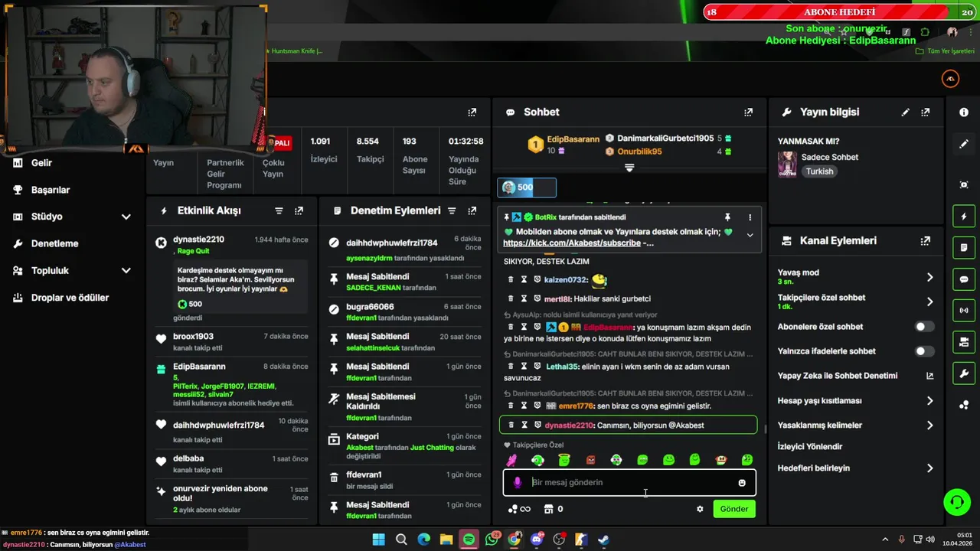The image size is (980, 551).
Task: Open Etkinlik Akışı filter options
Action: [279, 210]
